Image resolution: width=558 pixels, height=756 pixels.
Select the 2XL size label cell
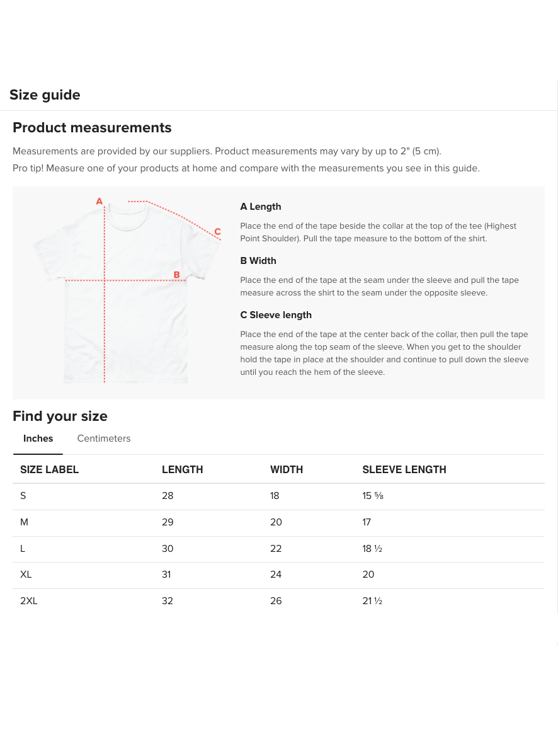(29, 601)
